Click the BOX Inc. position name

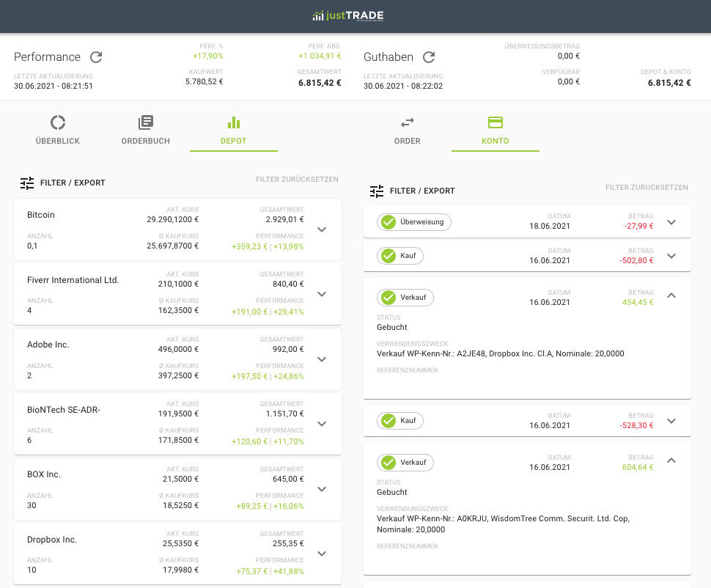point(44,474)
